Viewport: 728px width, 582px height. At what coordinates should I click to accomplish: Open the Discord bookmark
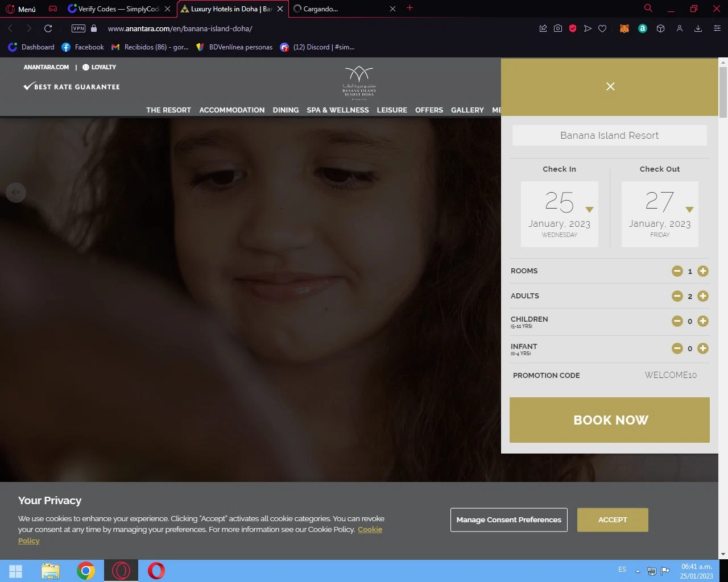(317, 47)
